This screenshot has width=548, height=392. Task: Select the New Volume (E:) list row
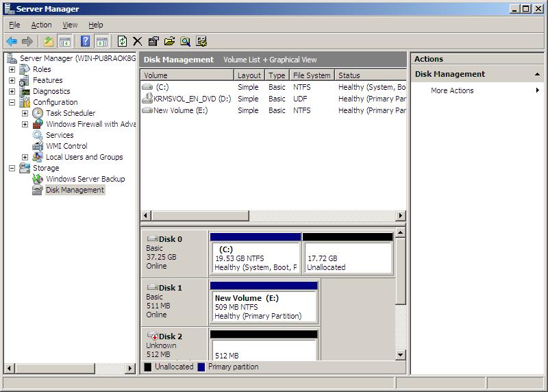pos(273,110)
